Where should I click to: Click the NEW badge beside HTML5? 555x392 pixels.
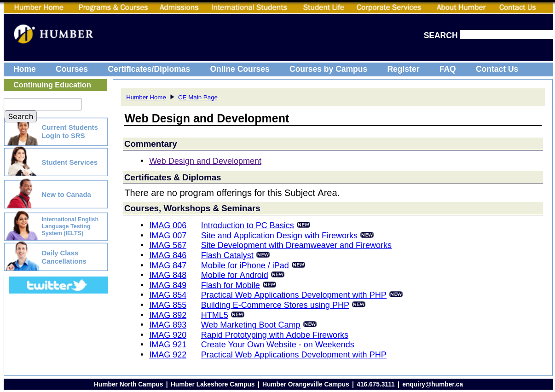[237, 315]
